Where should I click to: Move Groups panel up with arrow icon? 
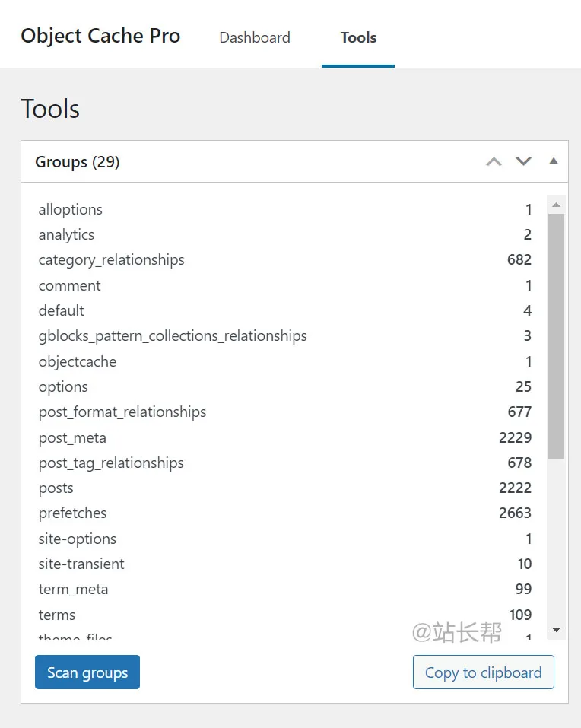click(x=494, y=161)
